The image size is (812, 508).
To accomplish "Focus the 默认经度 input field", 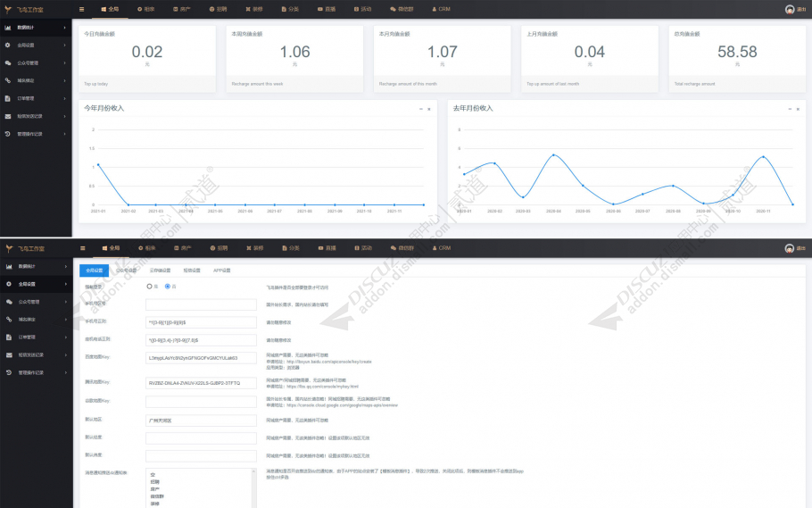I will (x=201, y=438).
